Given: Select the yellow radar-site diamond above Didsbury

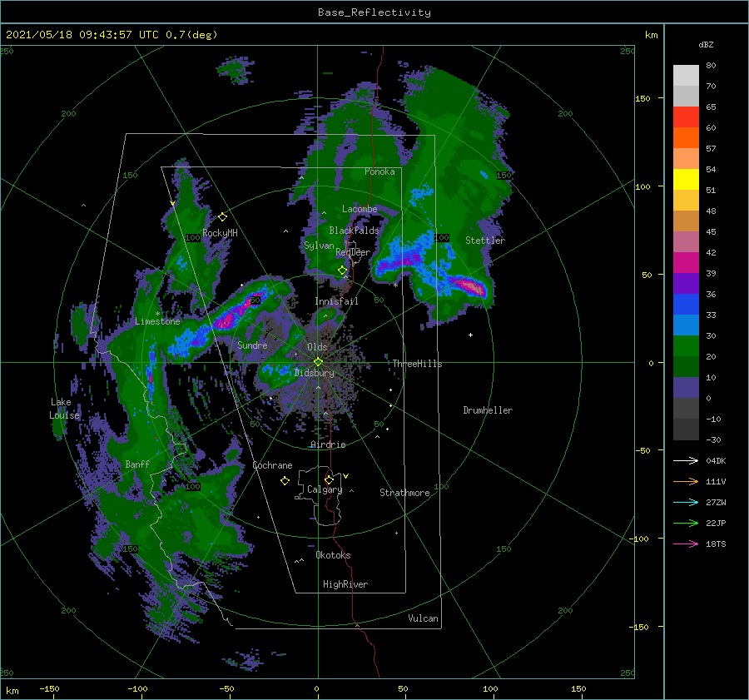Looking at the screenshot, I should [318, 362].
